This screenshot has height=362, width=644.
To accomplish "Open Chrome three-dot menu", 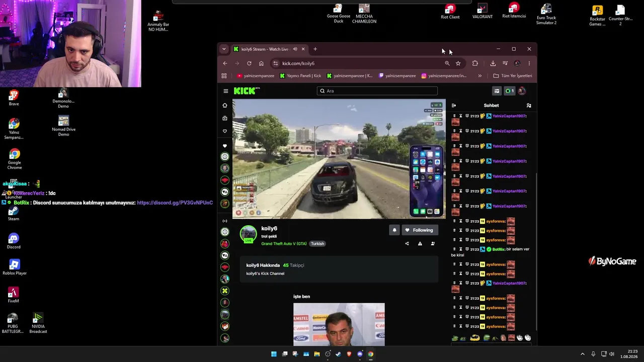I will (x=529, y=63).
